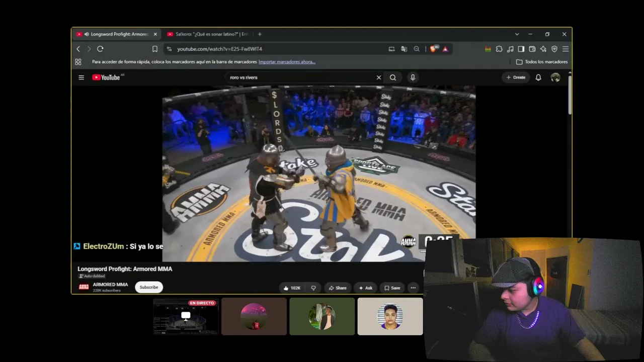The width and height of the screenshot is (644, 362).
Task: Click the Create button on YouTube
Action: pyautogui.click(x=516, y=77)
